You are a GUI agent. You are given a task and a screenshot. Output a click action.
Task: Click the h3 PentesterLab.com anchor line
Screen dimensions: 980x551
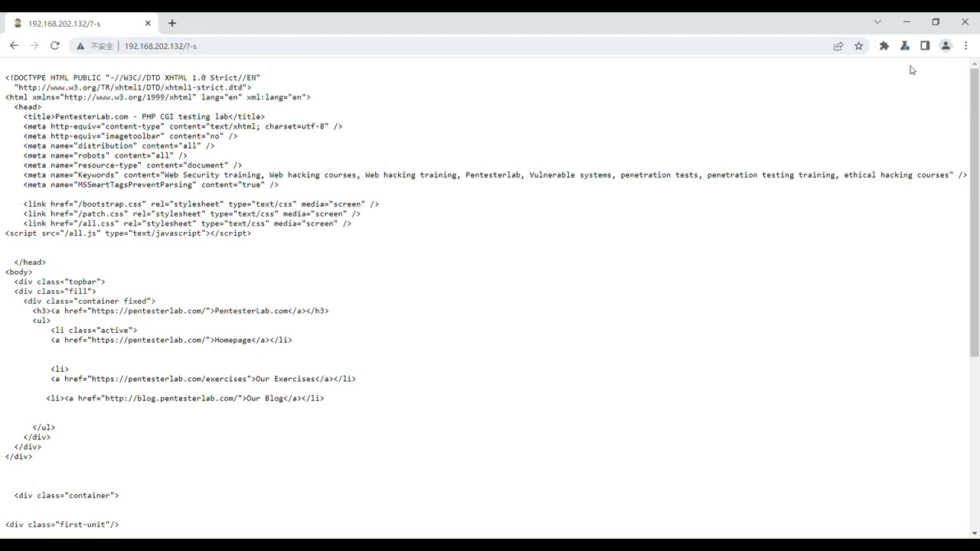181,311
